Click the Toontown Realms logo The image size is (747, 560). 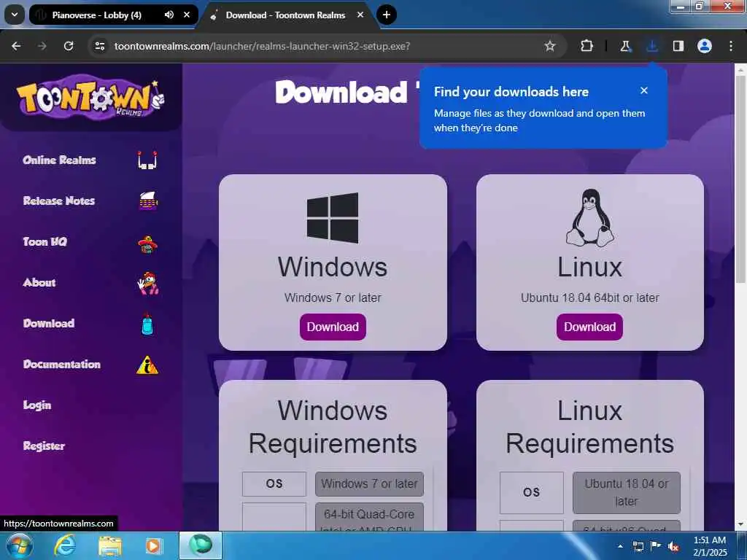pyautogui.click(x=90, y=99)
